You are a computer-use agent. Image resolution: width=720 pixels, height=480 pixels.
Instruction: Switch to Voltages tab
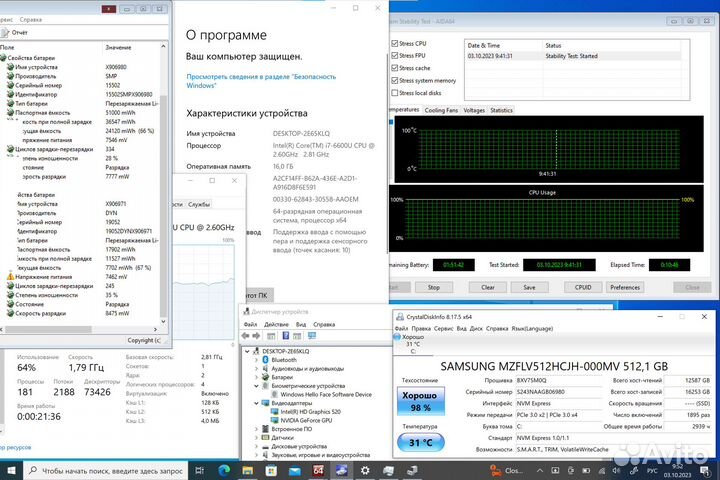pyautogui.click(x=474, y=110)
